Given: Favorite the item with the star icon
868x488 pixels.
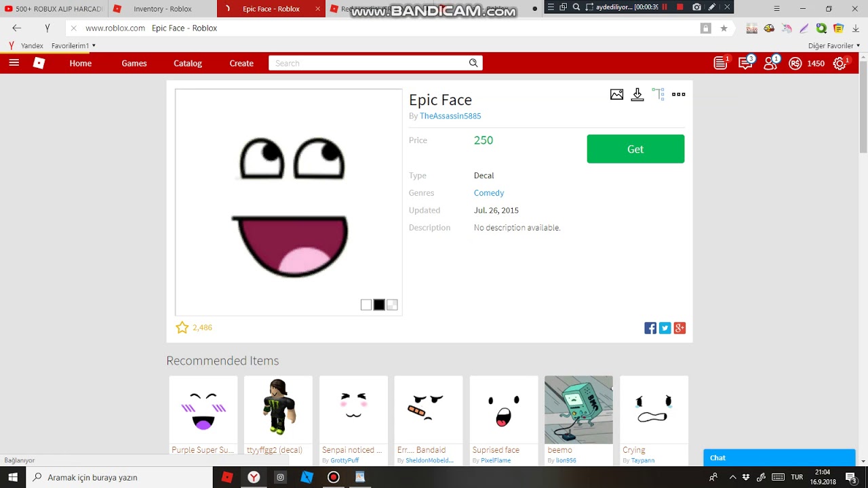Looking at the screenshot, I should pyautogui.click(x=182, y=327).
